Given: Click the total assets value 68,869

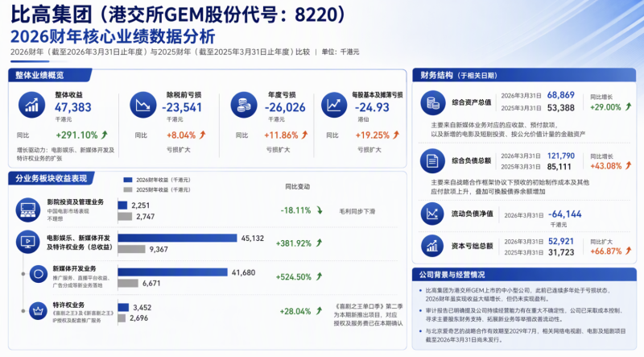Looking at the screenshot, I should pyautogui.click(x=560, y=95).
